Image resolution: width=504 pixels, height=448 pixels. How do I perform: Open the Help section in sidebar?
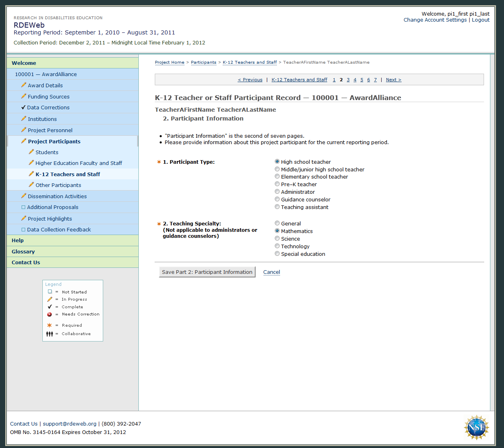pyautogui.click(x=18, y=240)
